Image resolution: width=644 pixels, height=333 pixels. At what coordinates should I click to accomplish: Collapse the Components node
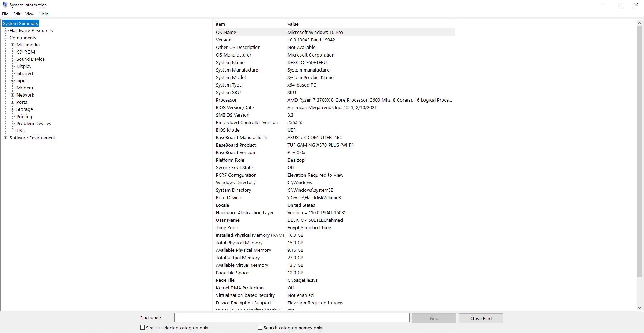point(6,38)
